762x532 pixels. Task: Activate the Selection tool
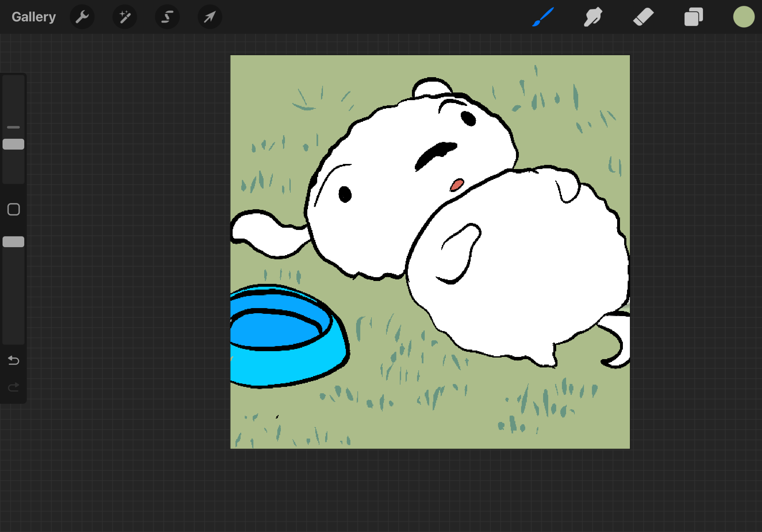point(167,17)
